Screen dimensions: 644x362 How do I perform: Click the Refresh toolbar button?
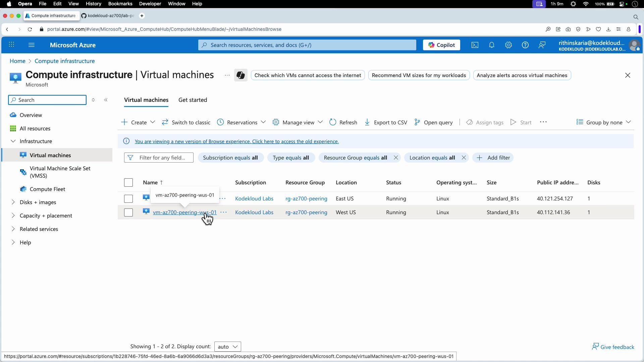coord(343,122)
